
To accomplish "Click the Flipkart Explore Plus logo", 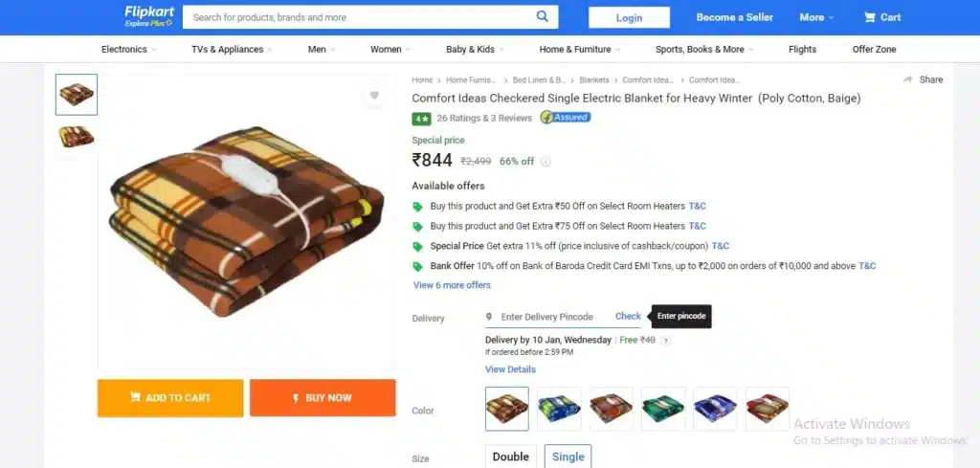I will coord(148,17).
